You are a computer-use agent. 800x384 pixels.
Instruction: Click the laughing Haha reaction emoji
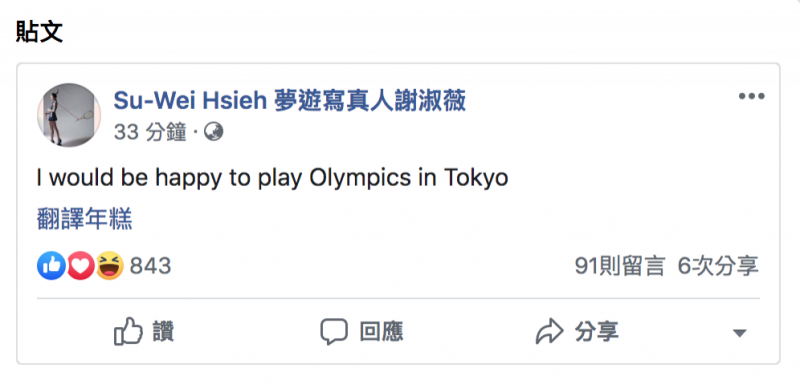[x=110, y=266]
